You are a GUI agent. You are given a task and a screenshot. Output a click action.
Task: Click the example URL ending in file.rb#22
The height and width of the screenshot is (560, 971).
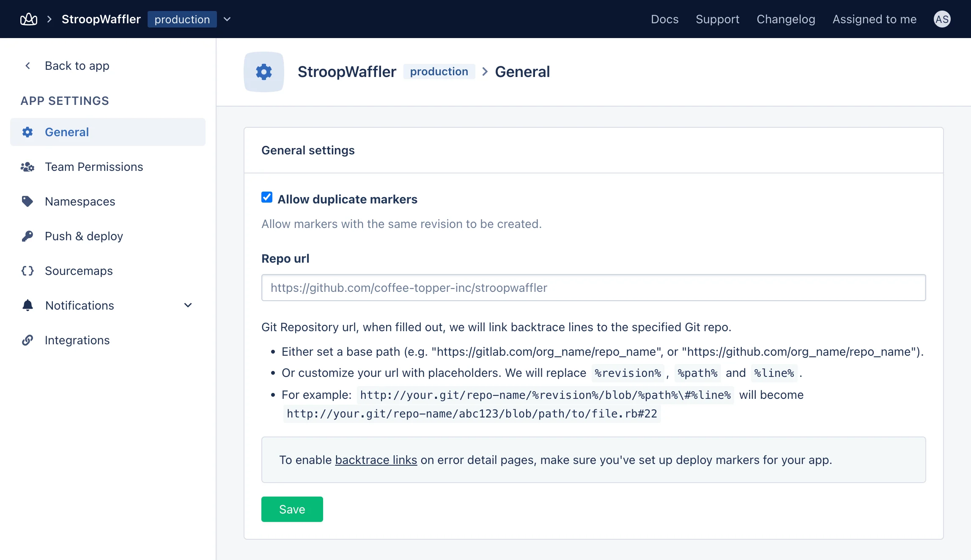tap(472, 414)
